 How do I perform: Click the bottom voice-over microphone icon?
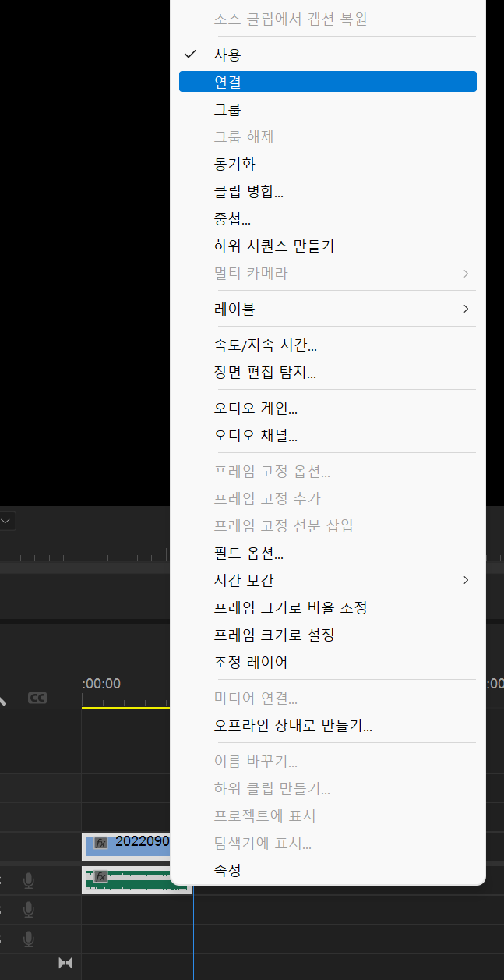pyautogui.click(x=29, y=939)
